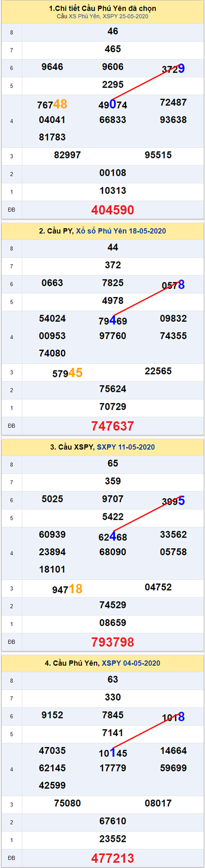
Task: Click number 79469 in second table
Action: point(113,321)
